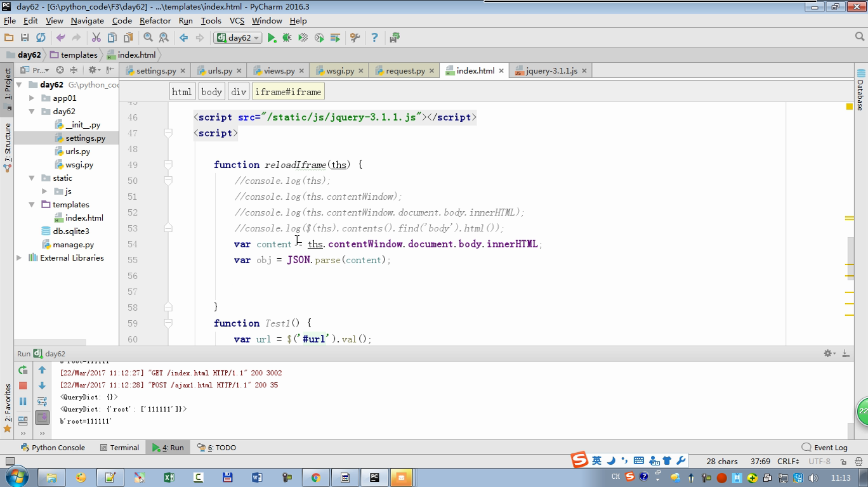Open Help with the question mark icon

click(374, 38)
